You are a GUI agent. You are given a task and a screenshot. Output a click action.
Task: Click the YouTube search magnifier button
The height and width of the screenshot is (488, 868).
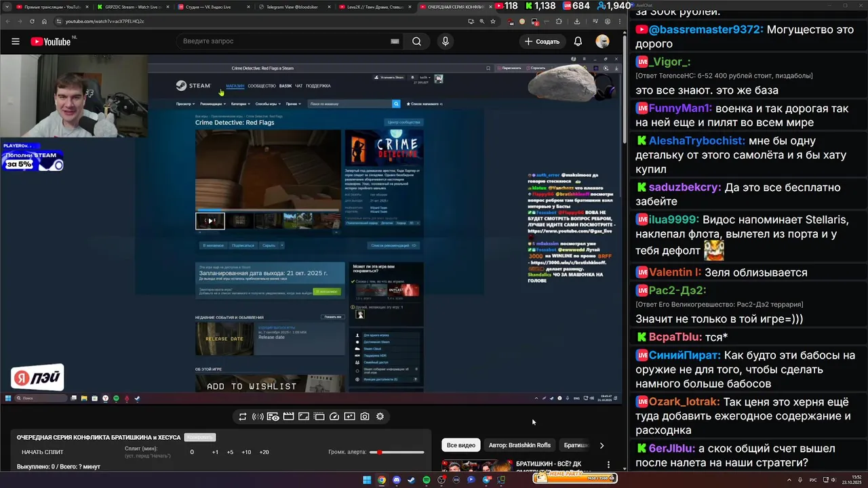(x=416, y=41)
